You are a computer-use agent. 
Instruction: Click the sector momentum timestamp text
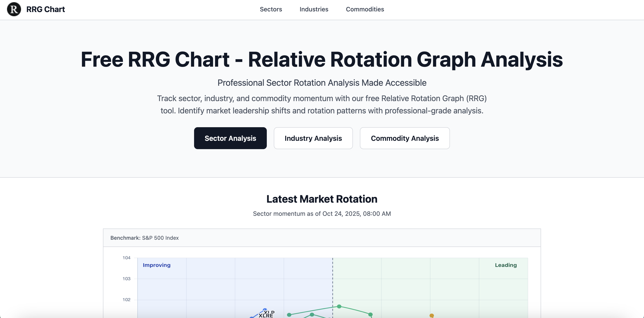pos(322,214)
